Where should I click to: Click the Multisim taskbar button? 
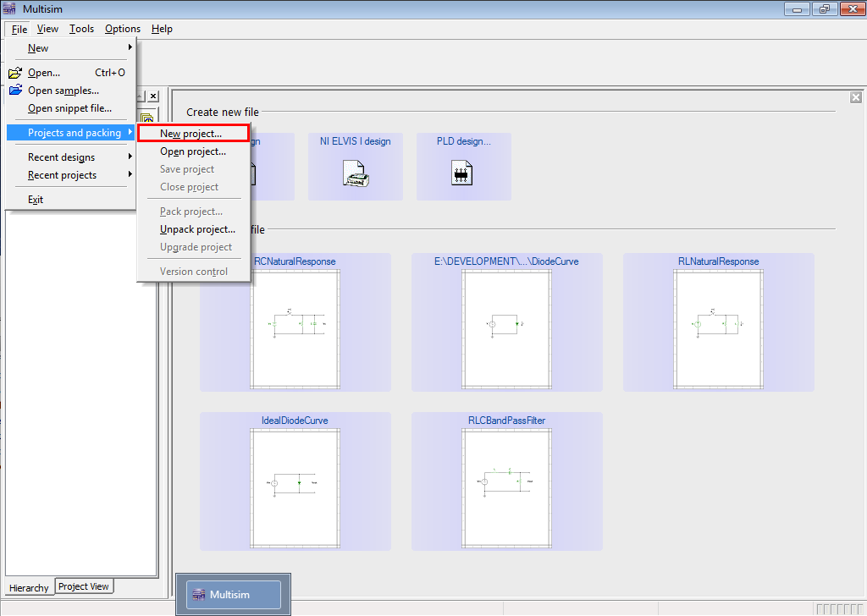(x=234, y=595)
